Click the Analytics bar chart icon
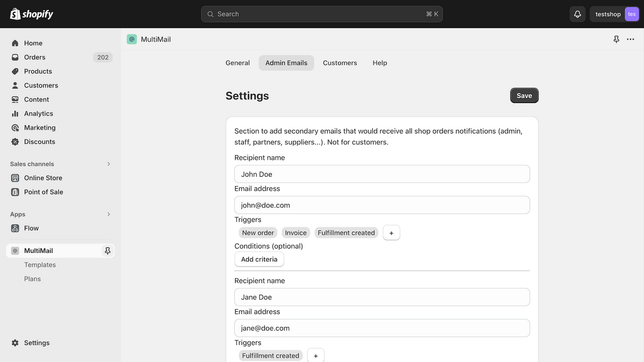This screenshot has width=644, height=362. point(15,114)
